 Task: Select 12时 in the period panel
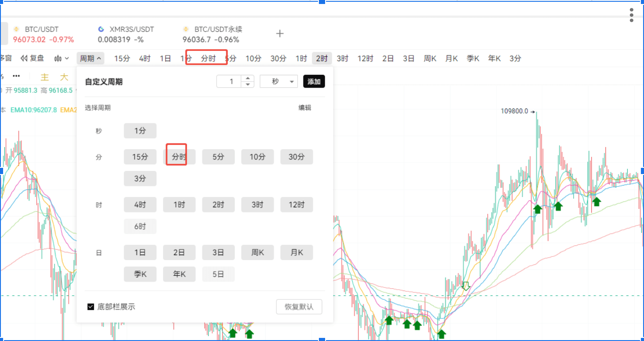point(297,205)
